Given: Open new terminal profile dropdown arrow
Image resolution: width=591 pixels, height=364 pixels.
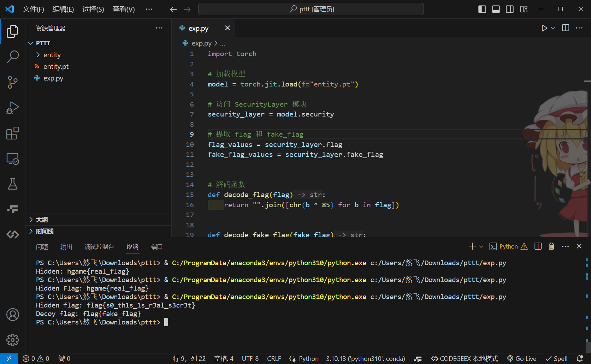Looking at the screenshot, I should click(481, 246).
